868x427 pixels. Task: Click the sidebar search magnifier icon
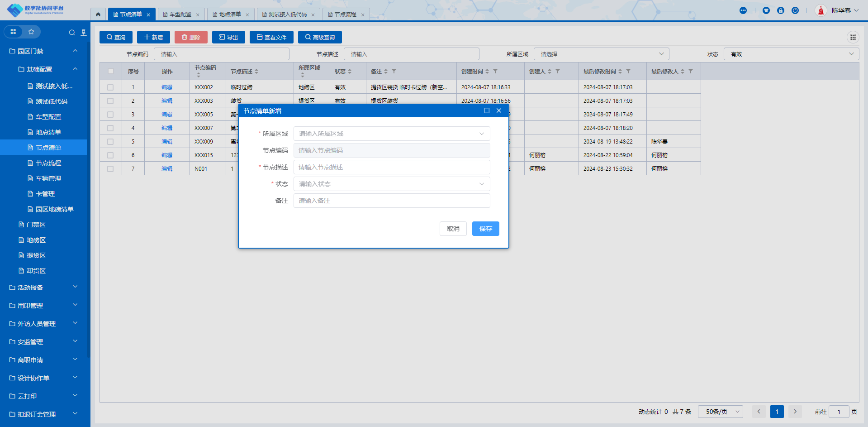click(x=72, y=32)
